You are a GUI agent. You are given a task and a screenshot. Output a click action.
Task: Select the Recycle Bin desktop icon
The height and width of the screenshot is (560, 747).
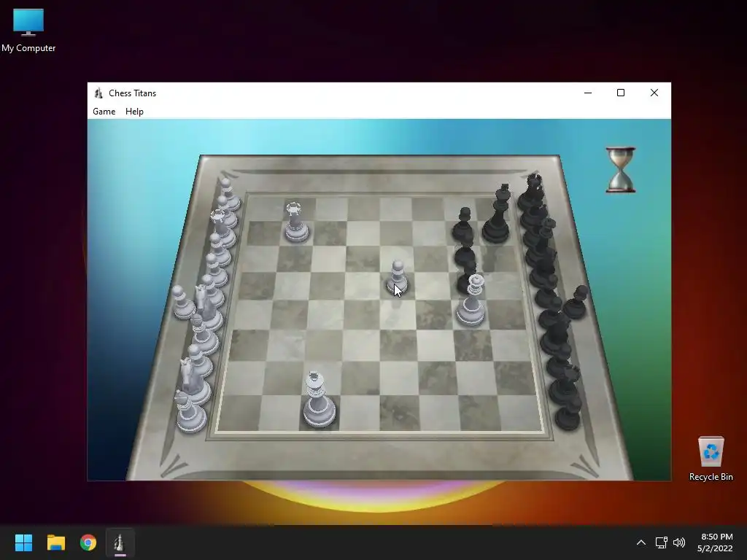pyautogui.click(x=711, y=459)
